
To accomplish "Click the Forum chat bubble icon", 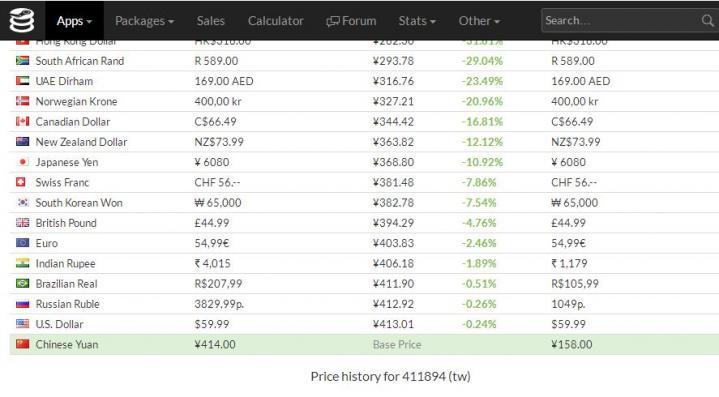I will click(333, 21).
